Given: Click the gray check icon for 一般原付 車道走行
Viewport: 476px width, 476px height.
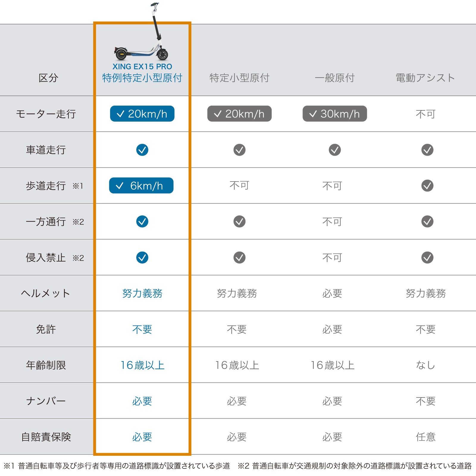Looking at the screenshot, I should pyautogui.click(x=334, y=149).
